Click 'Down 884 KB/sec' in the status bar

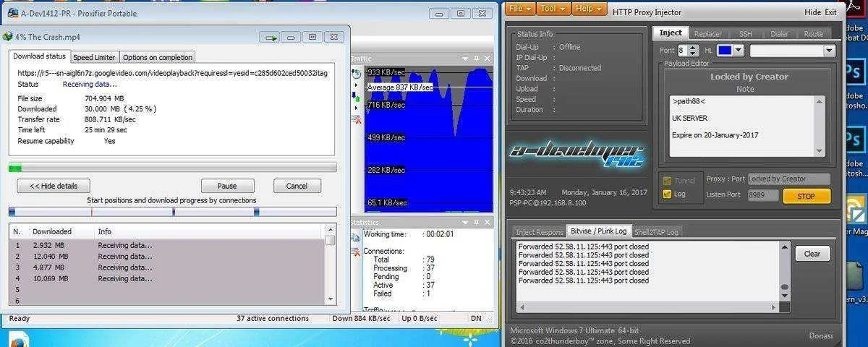(361, 318)
